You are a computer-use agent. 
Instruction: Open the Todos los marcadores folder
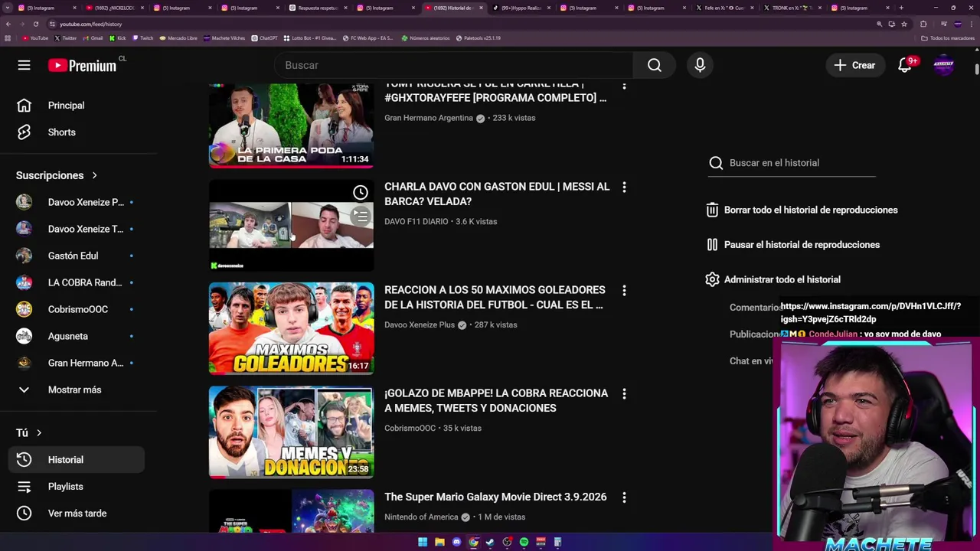[948, 37]
